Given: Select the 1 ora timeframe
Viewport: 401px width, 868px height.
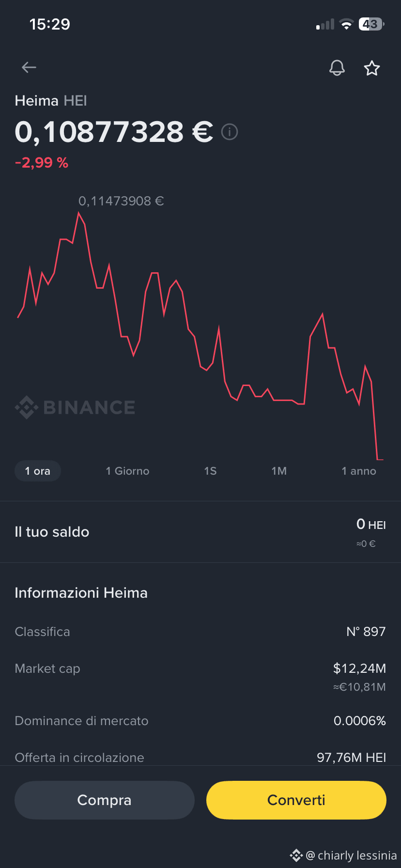Looking at the screenshot, I should click(x=38, y=471).
